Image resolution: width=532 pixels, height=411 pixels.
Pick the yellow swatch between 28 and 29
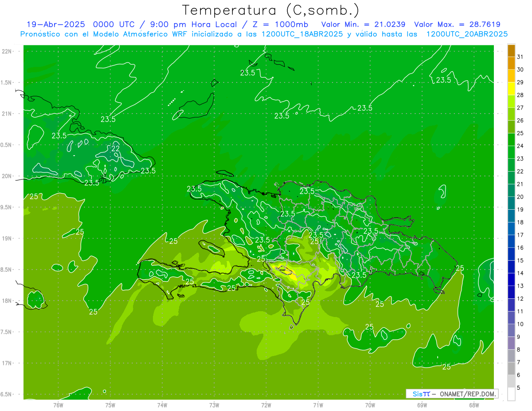coord(511,89)
